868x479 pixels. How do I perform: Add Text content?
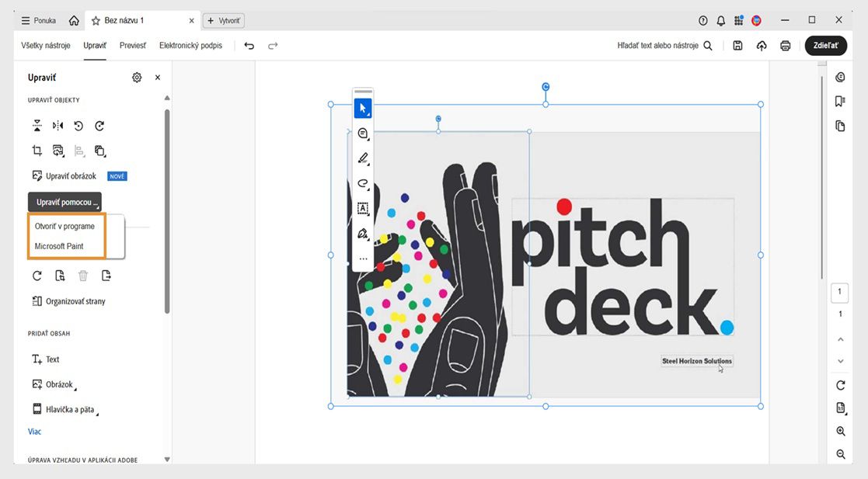click(x=45, y=359)
